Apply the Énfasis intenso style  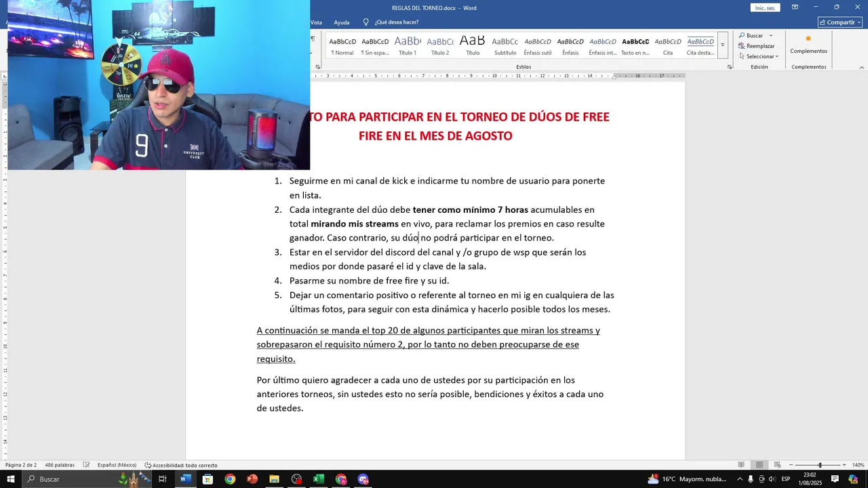(603, 45)
